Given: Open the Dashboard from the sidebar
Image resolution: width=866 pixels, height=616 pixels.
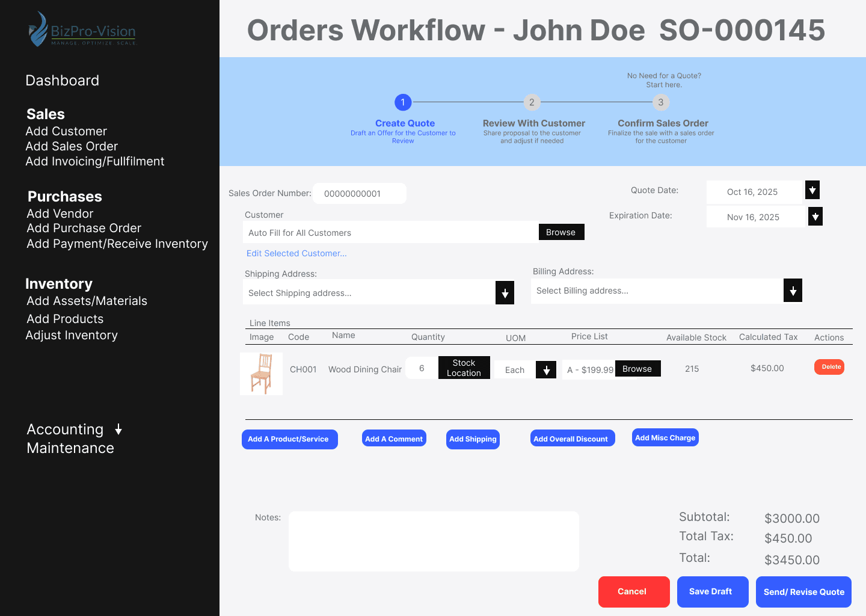Looking at the screenshot, I should pyautogui.click(x=62, y=80).
